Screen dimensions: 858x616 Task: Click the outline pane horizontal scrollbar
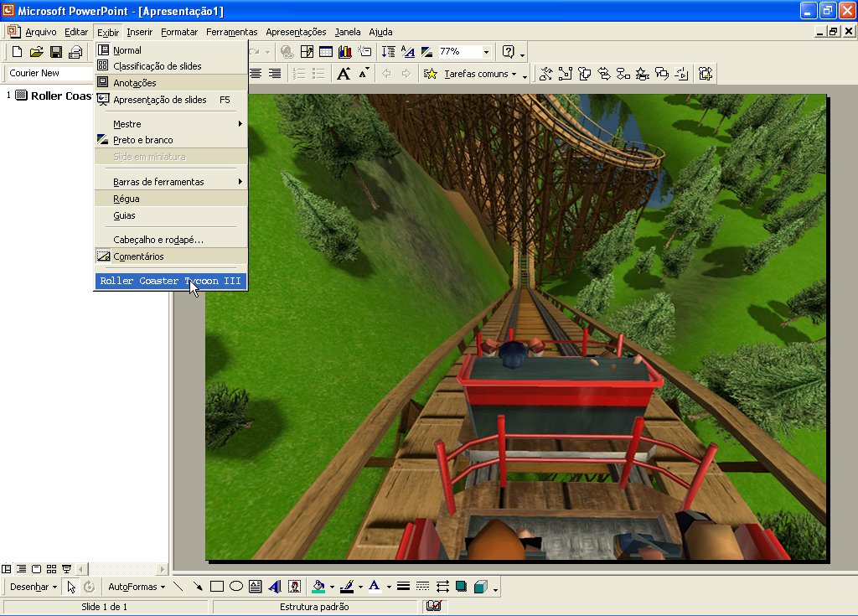click(x=121, y=569)
